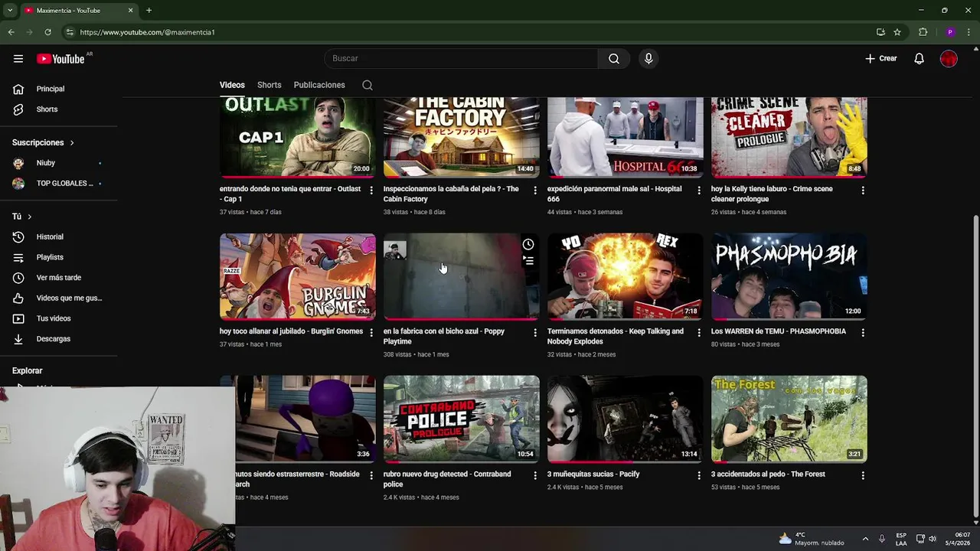
Task: Start voice search with microphone icon
Action: click(648, 59)
